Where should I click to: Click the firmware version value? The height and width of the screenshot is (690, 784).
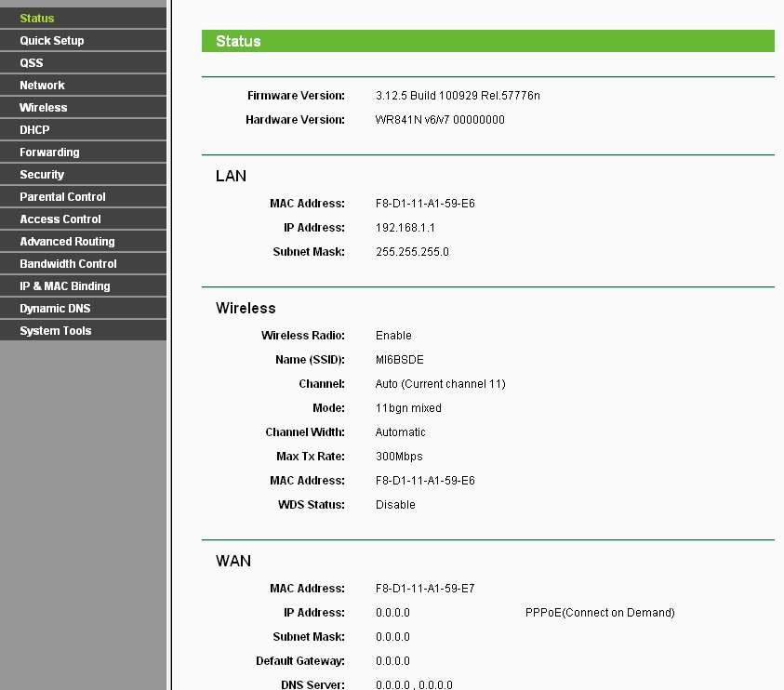458,96
